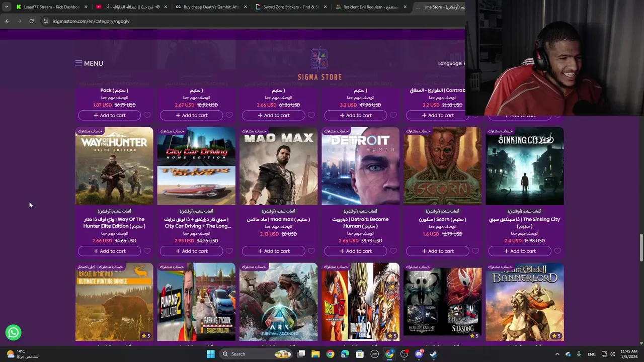The width and height of the screenshot is (644, 362).
Task: Go back with browser back arrow
Action: (x=7, y=21)
